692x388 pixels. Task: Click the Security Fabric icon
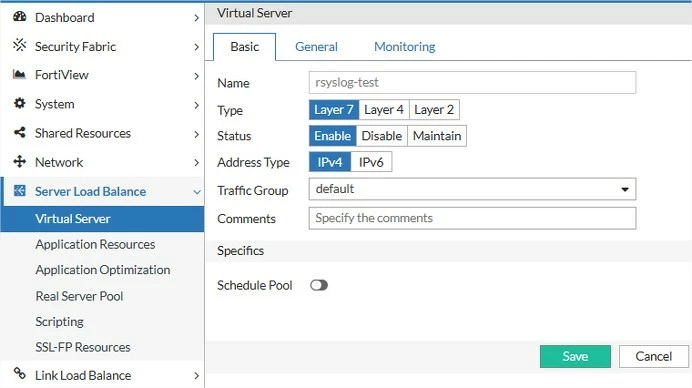click(x=19, y=45)
